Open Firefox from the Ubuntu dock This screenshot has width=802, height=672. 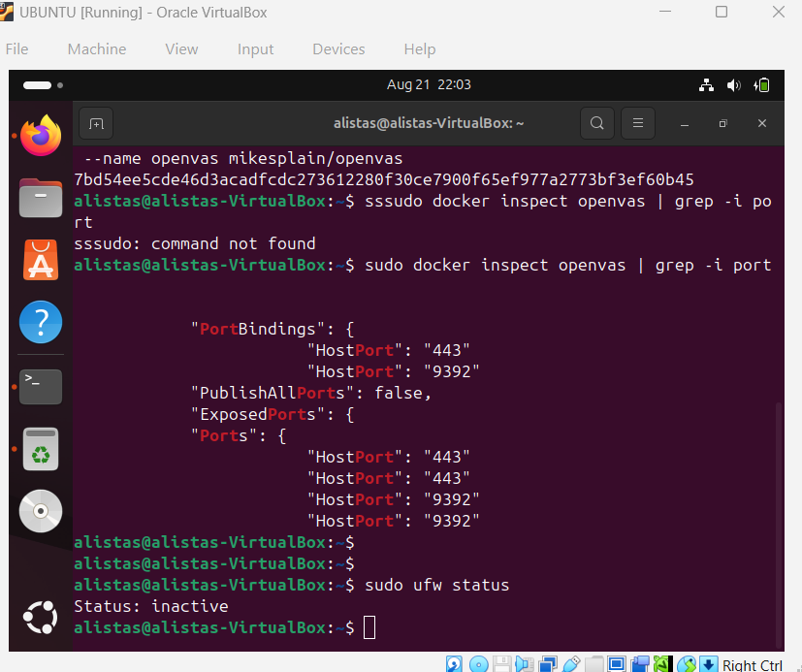(41, 136)
